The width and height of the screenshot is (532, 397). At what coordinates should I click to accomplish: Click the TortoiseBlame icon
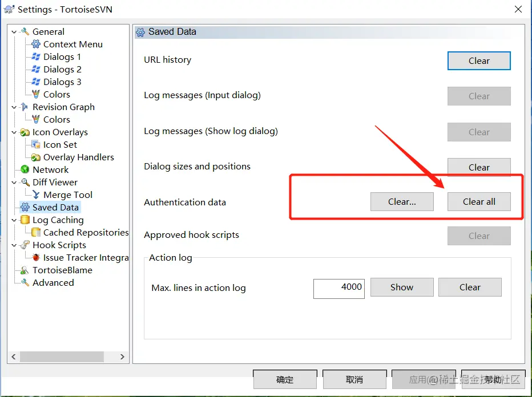click(x=25, y=270)
